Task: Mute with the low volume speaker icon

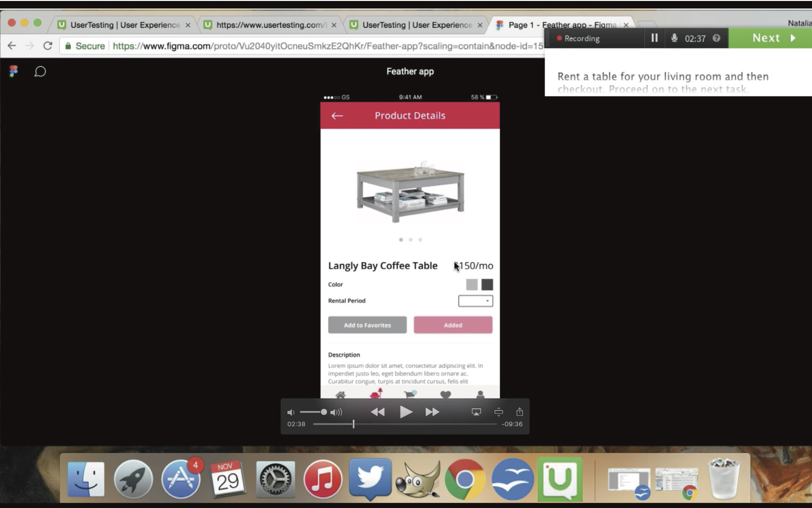Action: (291, 412)
